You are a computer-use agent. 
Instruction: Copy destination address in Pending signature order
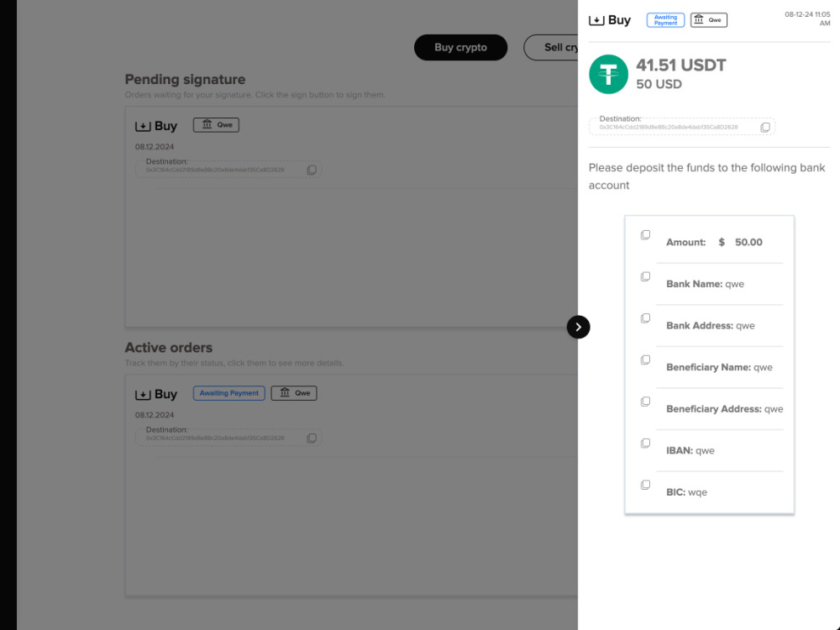312,170
